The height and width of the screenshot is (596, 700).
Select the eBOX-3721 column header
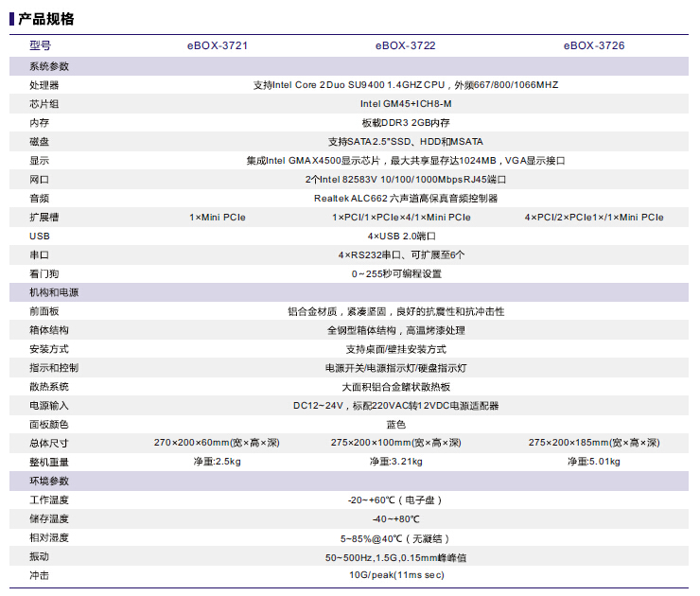[218, 45]
